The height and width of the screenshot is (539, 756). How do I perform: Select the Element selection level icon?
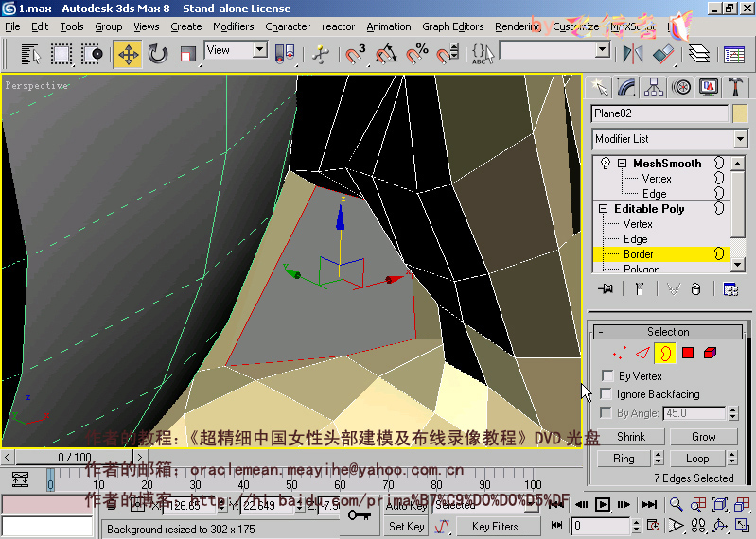click(x=711, y=353)
